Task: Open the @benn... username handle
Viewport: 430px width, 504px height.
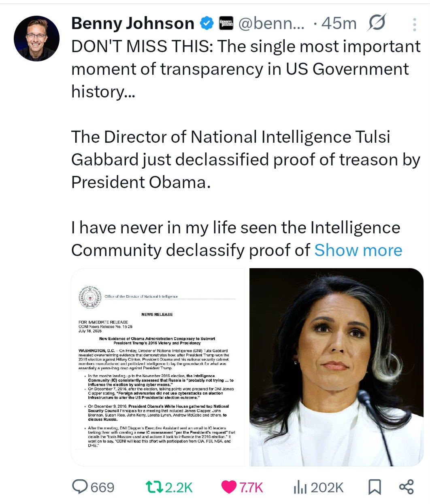Action: coord(271,23)
